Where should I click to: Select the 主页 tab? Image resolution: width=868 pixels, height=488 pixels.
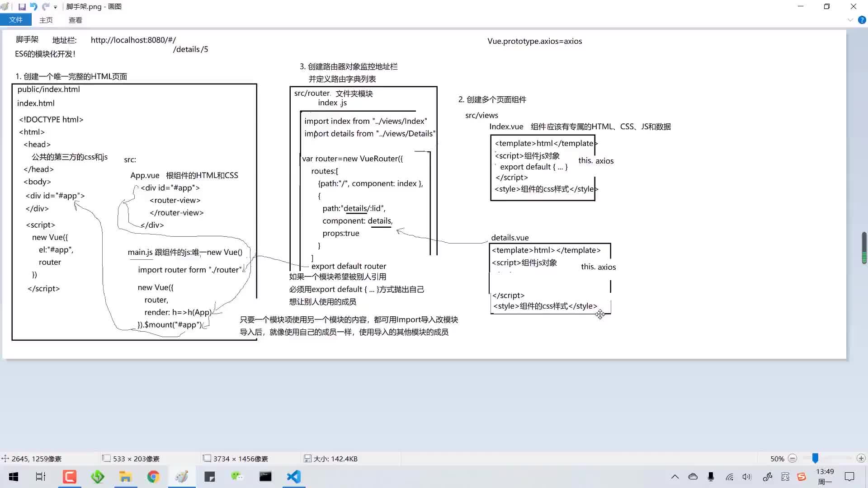[x=46, y=20]
